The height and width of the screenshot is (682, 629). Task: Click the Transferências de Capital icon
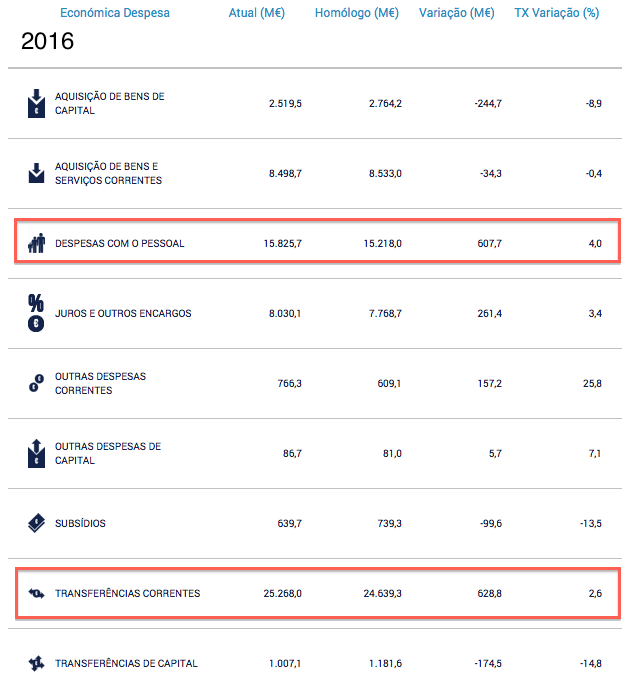(37, 663)
